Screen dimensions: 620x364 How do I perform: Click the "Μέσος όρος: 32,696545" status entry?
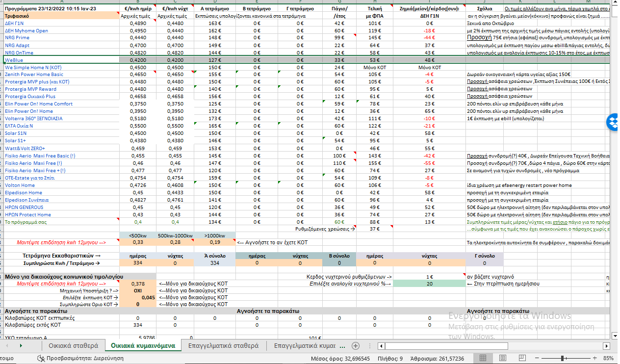(340, 359)
